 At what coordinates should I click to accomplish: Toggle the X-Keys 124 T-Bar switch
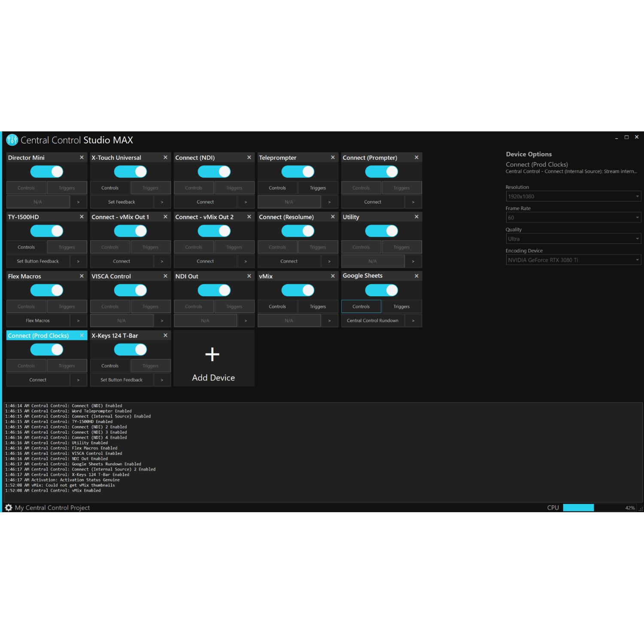[x=131, y=349]
